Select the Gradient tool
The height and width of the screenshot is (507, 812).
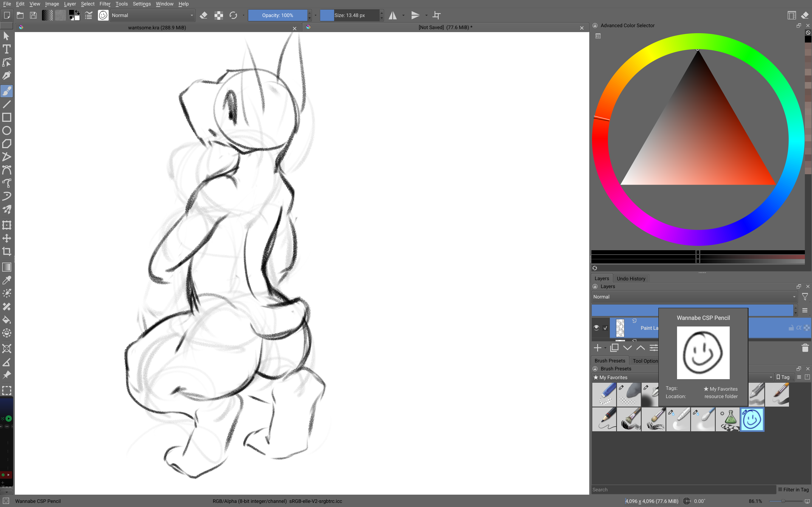(x=6, y=267)
